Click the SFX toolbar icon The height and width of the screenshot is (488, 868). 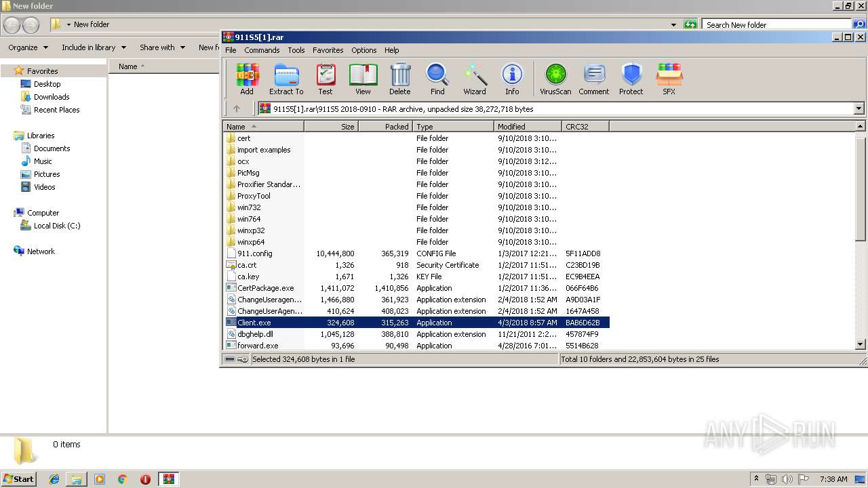pos(669,79)
